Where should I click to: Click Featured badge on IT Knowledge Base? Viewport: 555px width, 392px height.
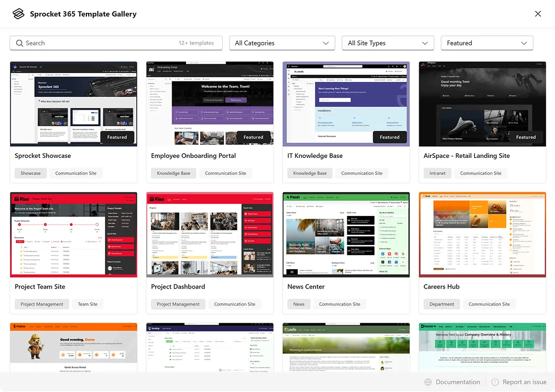coord(390,137)
